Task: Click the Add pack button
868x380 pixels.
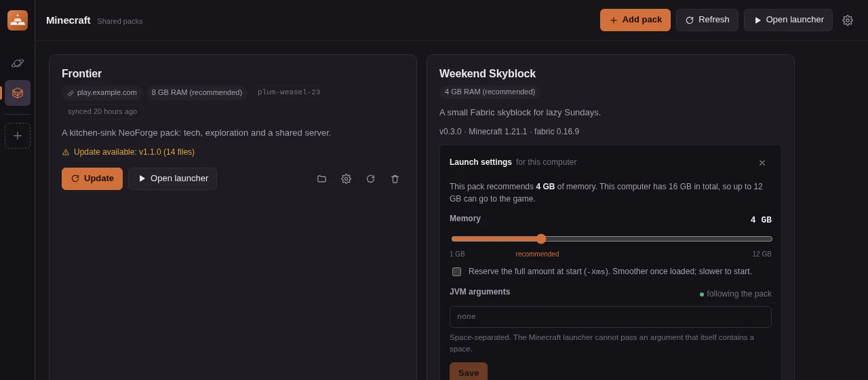Action: (x=635, y=20)
